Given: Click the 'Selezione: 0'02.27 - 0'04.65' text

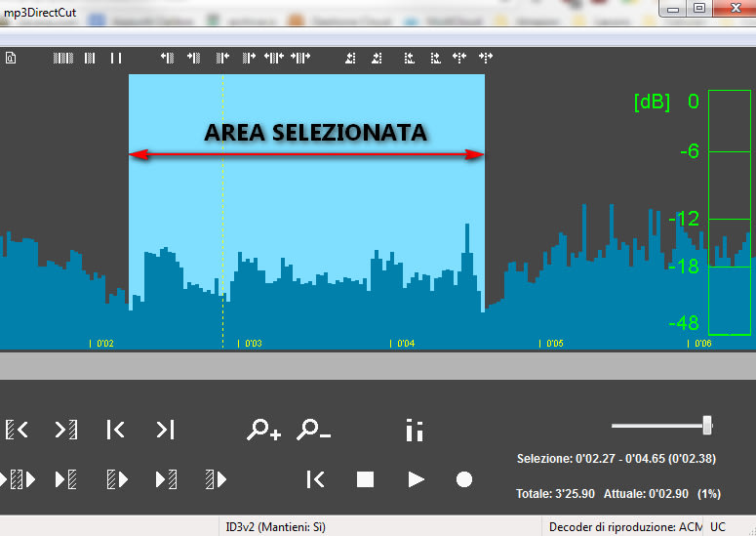Looking at the screenshot, I should [617, 458].
